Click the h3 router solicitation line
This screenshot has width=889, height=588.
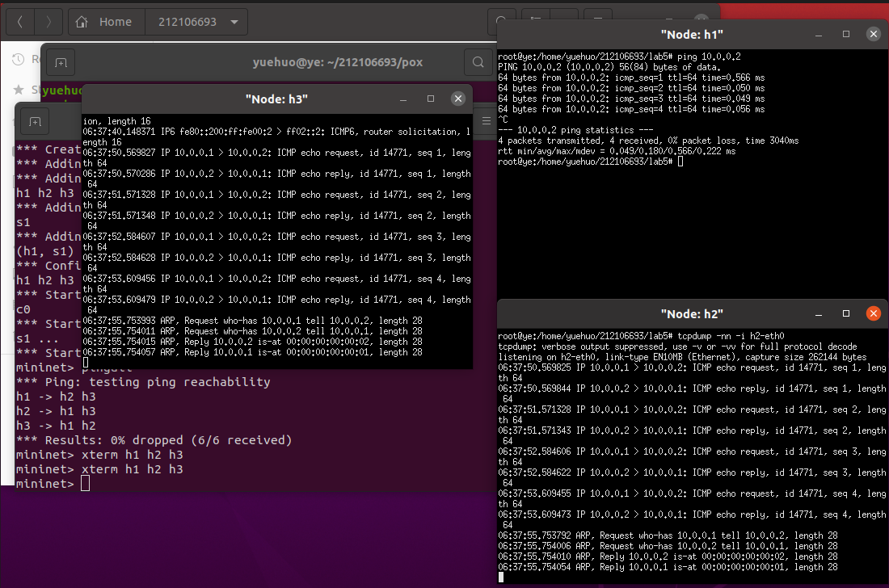[276, 136]
